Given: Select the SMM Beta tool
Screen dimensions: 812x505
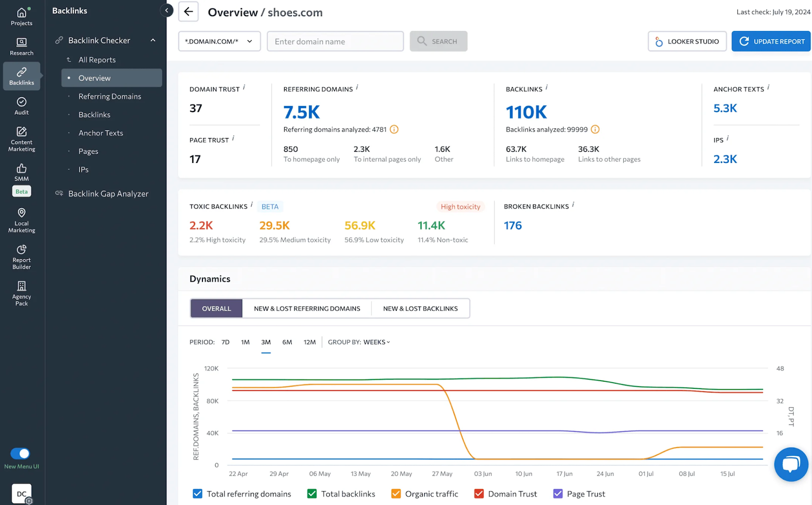Looking at the screenshot, I should [x=21, y=175].
